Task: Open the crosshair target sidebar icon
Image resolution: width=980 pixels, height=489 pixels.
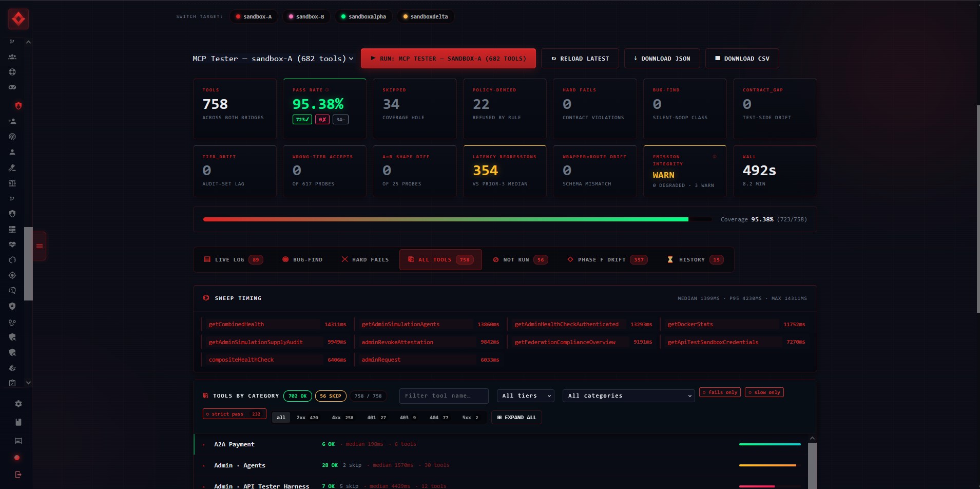Action: point(12,275)
